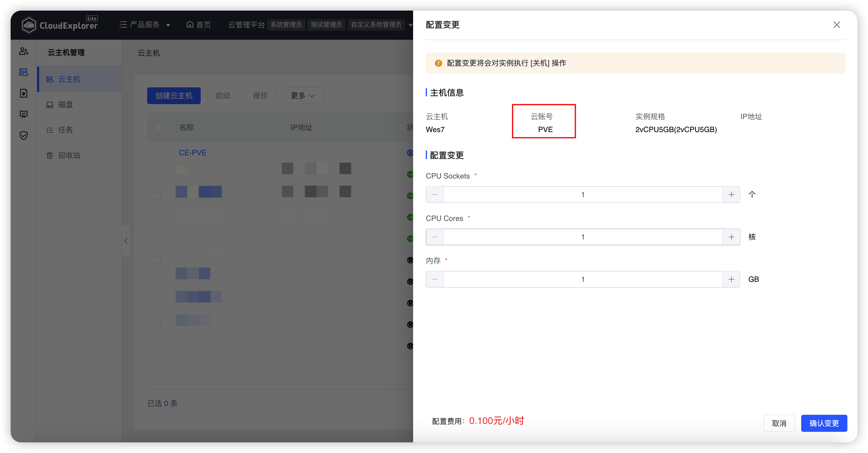
Task: Click the 2vCPU5GB(2vCPU5GB) instance spec value
Action: [676, 130]
